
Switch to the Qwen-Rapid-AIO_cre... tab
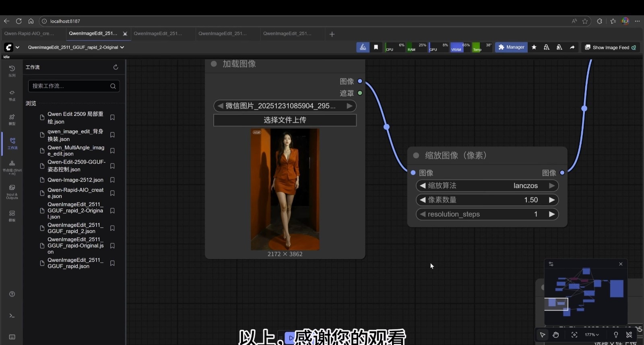point(29,34)
